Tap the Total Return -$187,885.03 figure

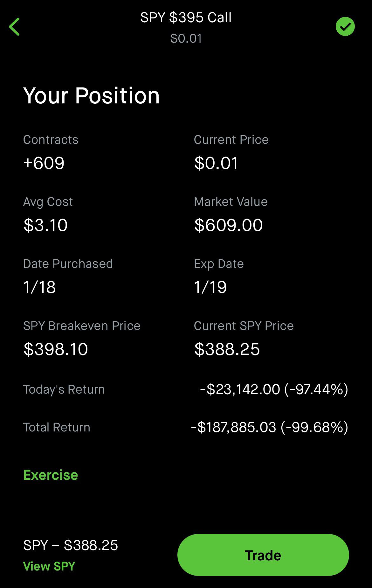pos(269,427)
